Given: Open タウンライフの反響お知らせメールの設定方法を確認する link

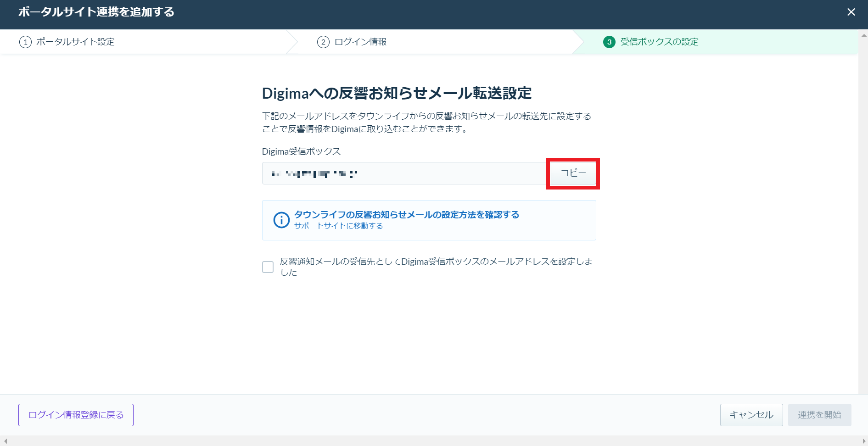Looking at the screenshot, I should pos(406,215).
